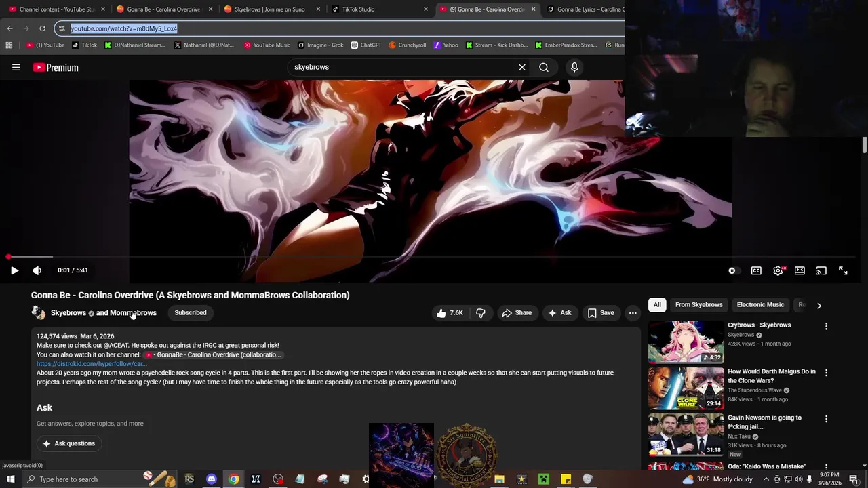Open video settings gear
Image resolution: width=868 pixels, height=488 pixels.
pos(778,270)
